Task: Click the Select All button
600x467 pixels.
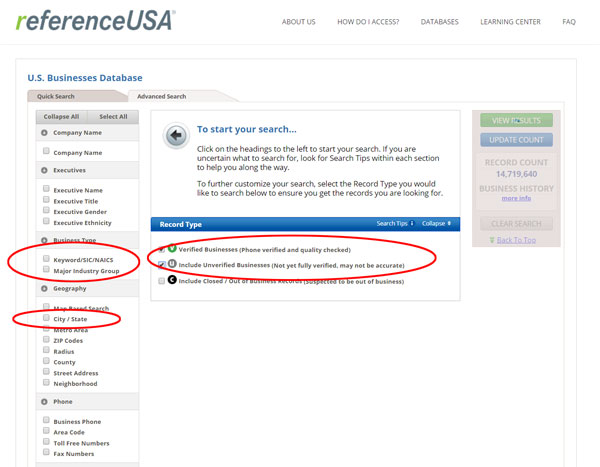Action: point(113,117)
